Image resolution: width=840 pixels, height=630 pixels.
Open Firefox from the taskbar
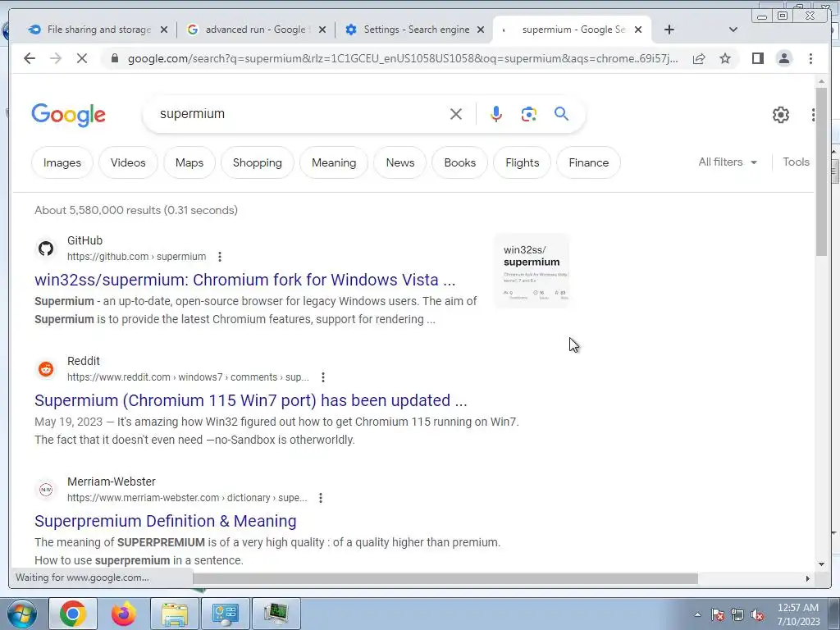(x=124, y=614)
